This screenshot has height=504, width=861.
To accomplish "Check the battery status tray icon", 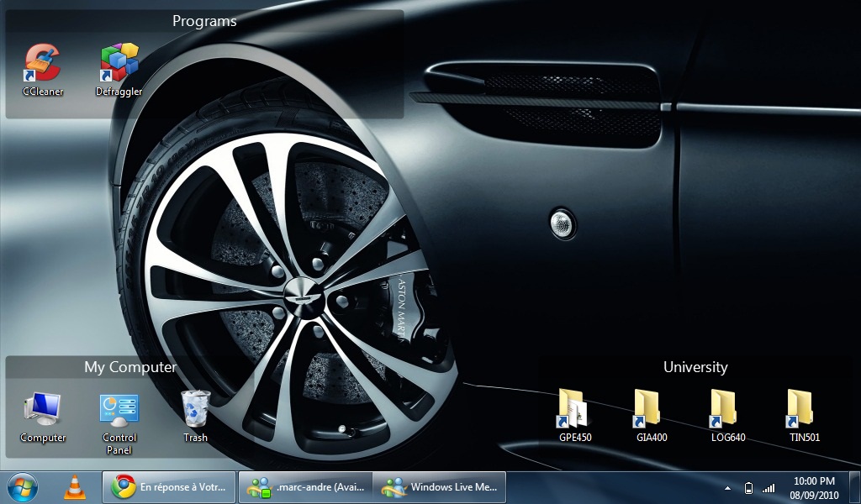I will coord(747,487).
